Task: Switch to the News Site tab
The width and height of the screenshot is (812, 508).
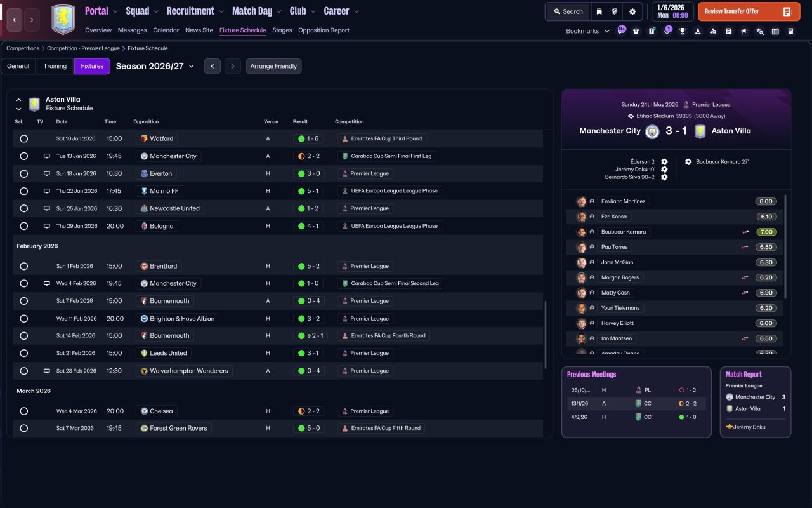Action: (199, 30)
